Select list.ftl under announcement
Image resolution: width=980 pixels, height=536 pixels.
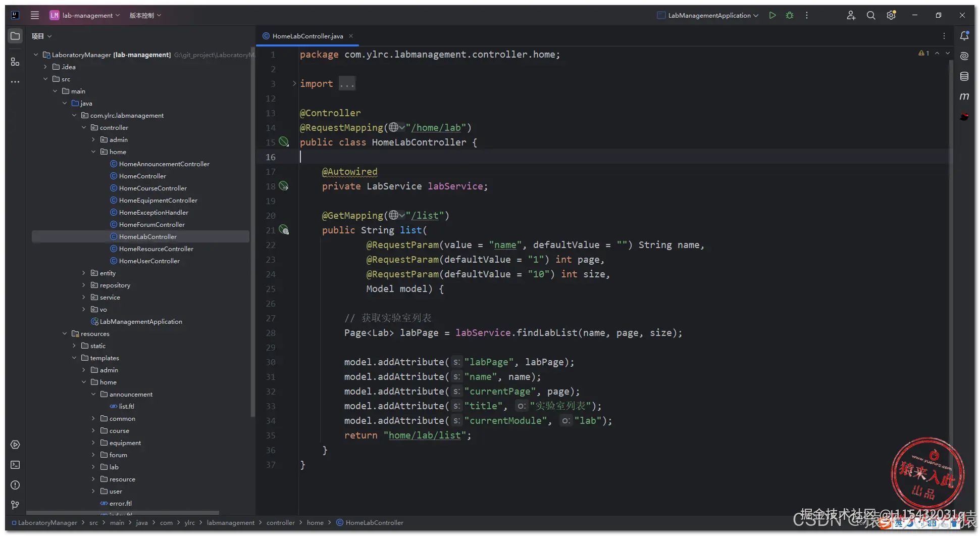(x=126, y=406)
